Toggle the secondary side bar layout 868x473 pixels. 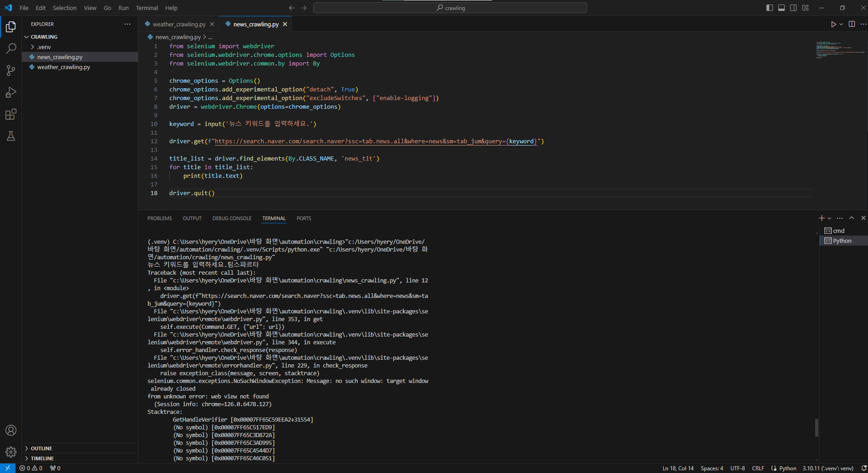pos(793,8)
